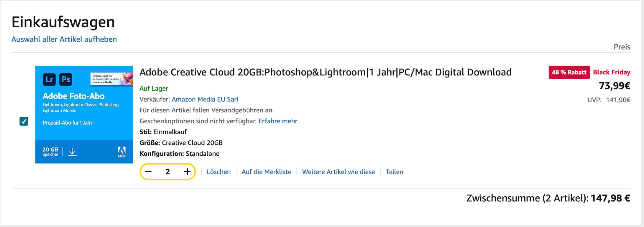Open the Adobe Creative Cloud 20GB product title

click(325, 72)
